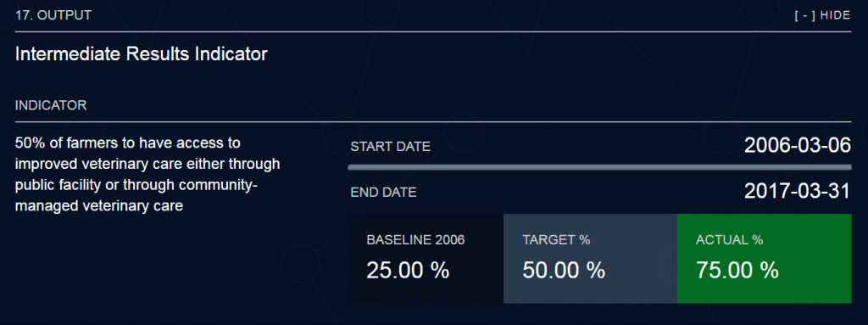868x325 pixels.
Task: Click the BASELINE 2006 tile
Action: 426,259
